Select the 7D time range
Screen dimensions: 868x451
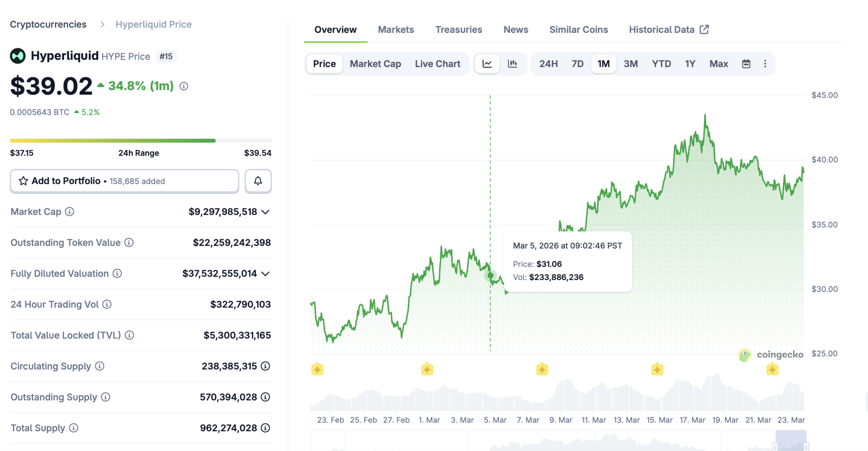point(577,63)
